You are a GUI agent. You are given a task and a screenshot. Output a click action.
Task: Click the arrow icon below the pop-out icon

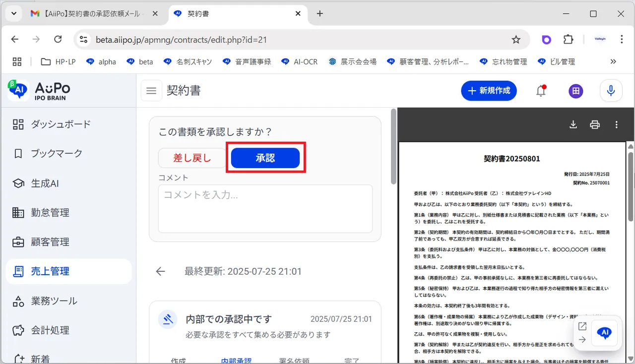tap(582, 340)
